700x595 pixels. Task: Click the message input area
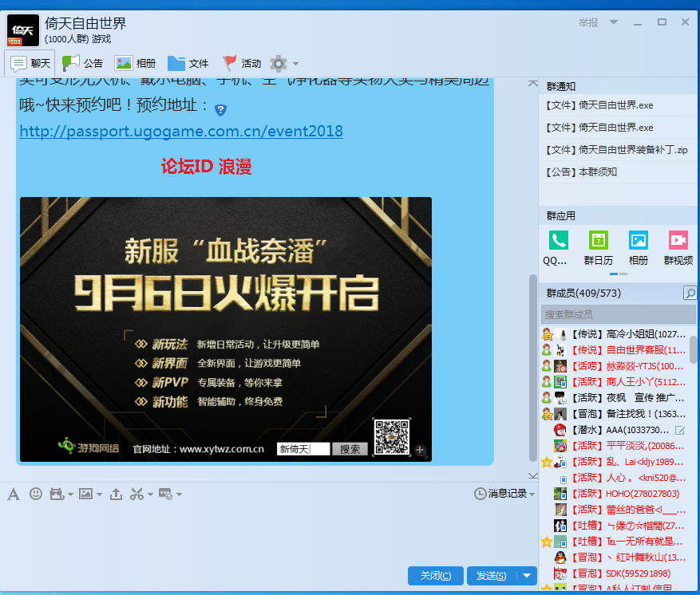click(x=268, y=533)
